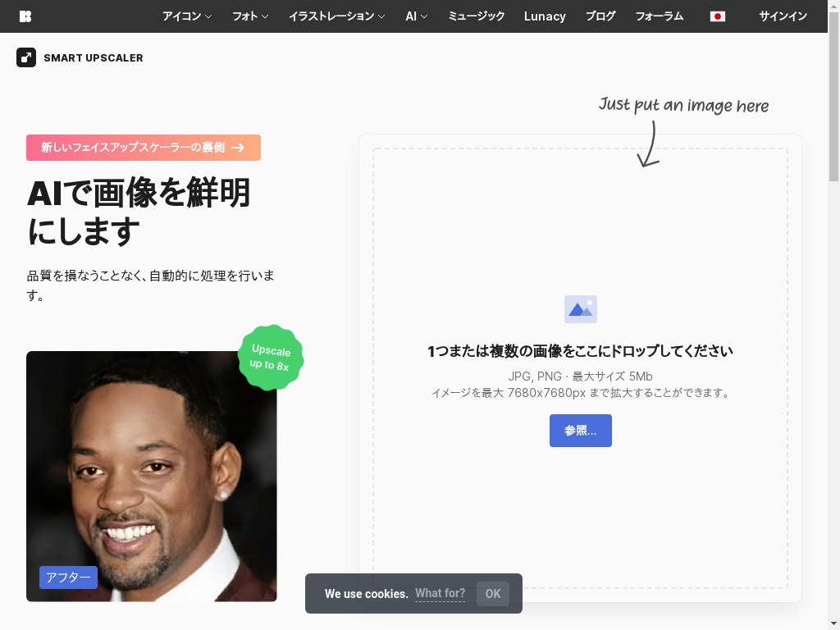Click the Japanese flag language icon
This screenshot has height=630, width=840.
coord(717,16)
